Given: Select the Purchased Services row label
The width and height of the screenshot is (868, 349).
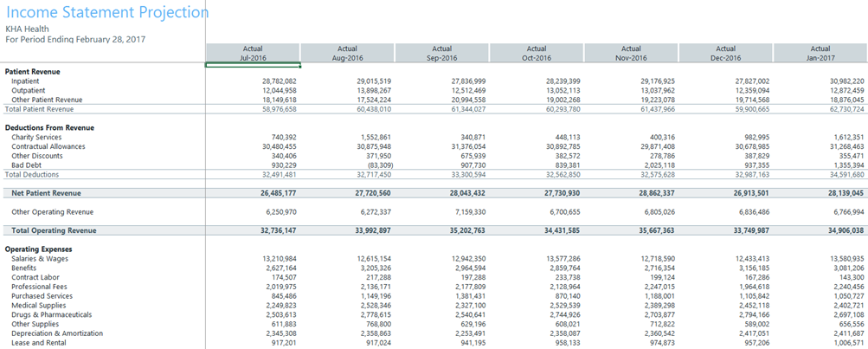Looking at the screenshot, I should tap(42, 296).
